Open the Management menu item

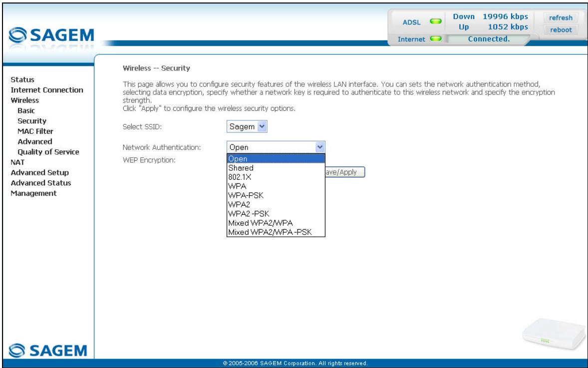[33, 193]
